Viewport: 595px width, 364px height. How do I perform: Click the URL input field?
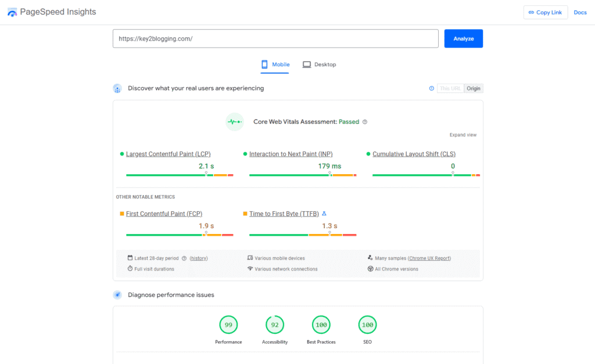pyautogui.click(x=275, y=39)
